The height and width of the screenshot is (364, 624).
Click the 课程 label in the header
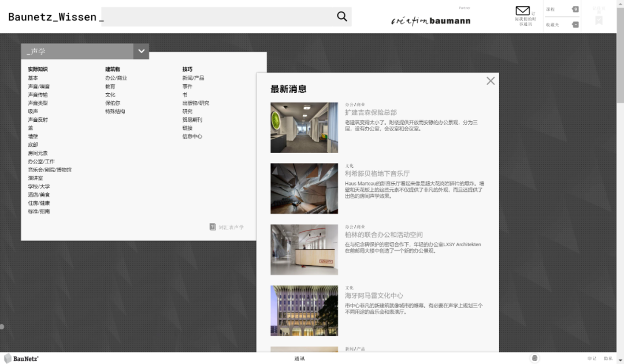point(550,9)
